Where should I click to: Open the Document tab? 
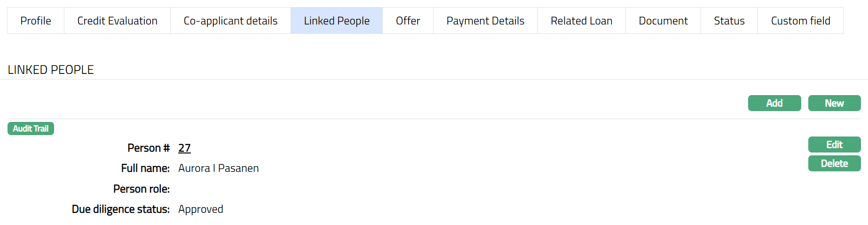pyautogui.click(x=663, y=21)
